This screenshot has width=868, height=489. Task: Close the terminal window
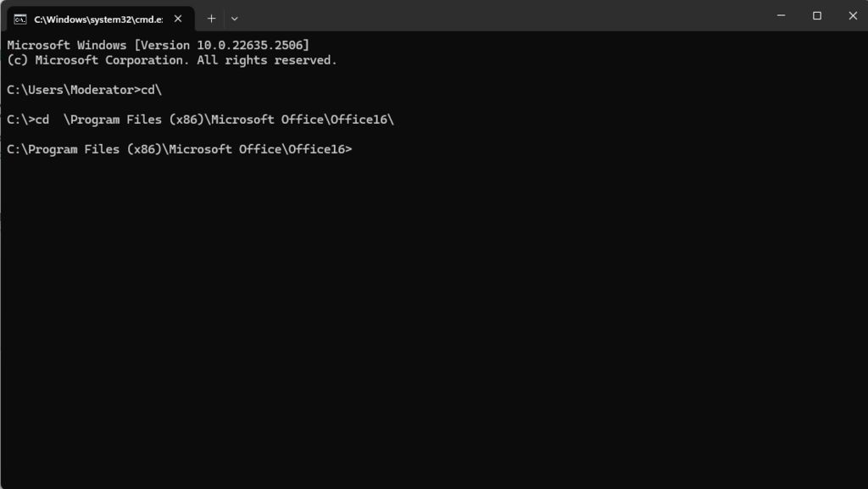pyautogui.click(x=853, y=15)
